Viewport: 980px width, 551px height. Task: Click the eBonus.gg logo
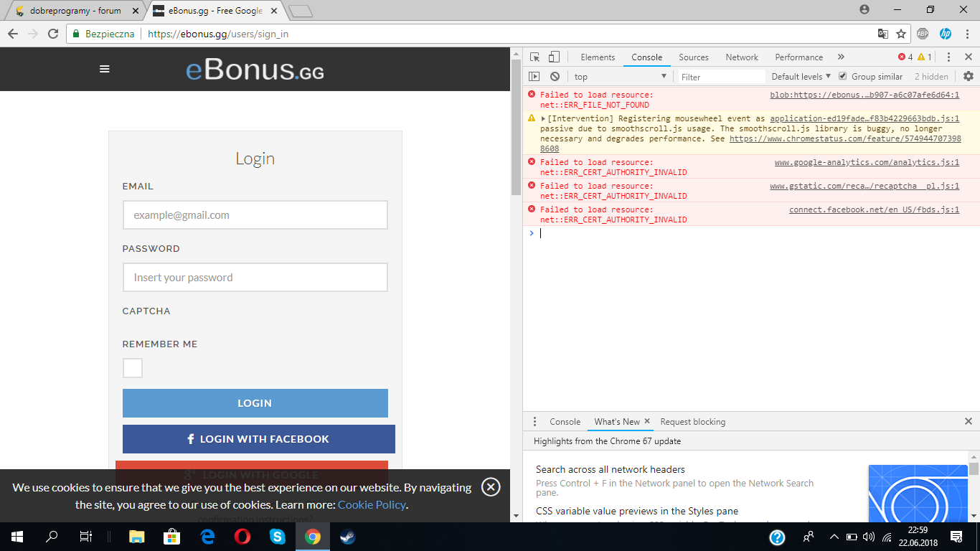tap(255, 70)
